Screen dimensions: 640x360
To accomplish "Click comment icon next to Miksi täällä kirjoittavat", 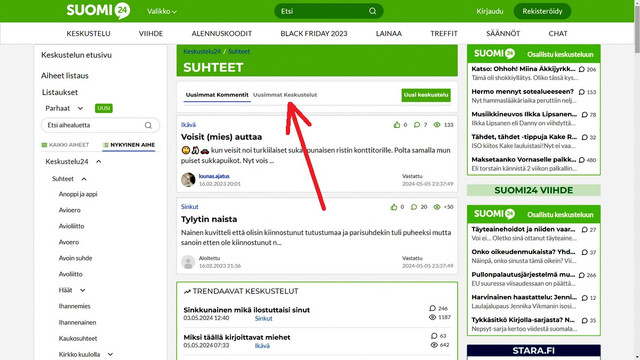I will click(434, 336).
